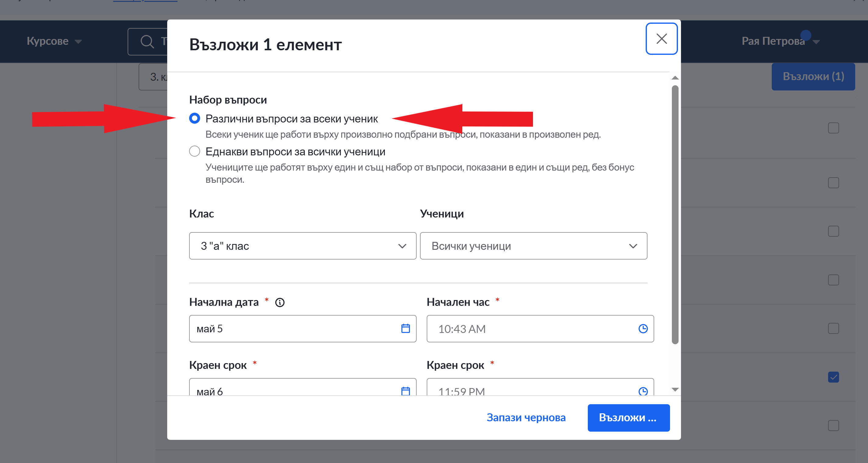Click the dialog scrollbar down arrow
Viewport: 868px width, 463px height.
click(x=675, y=389)
